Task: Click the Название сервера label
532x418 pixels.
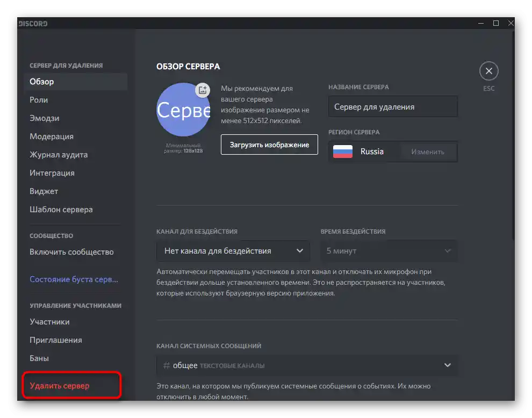Action: pyautogui.click(x=358, y=87)
